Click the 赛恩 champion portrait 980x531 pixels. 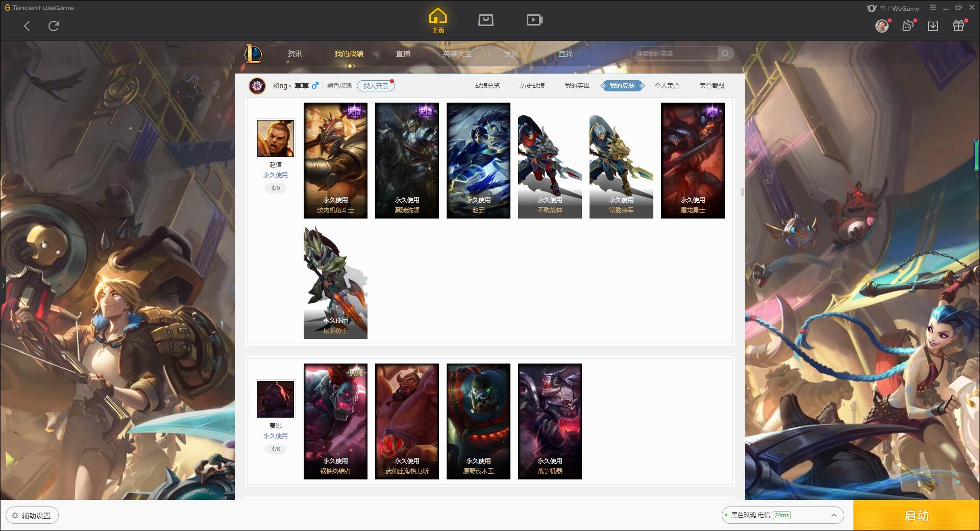tap(276, 399)
